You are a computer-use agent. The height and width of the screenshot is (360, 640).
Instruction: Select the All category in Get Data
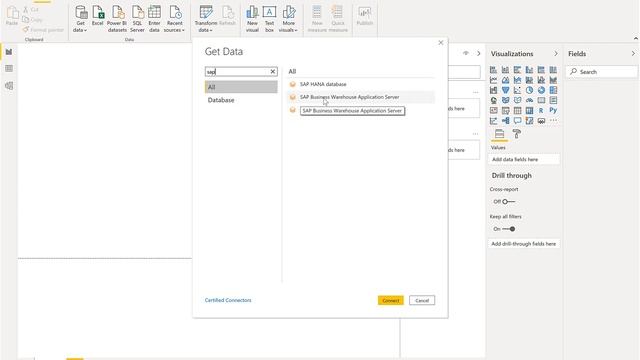(x=241, y=87)
